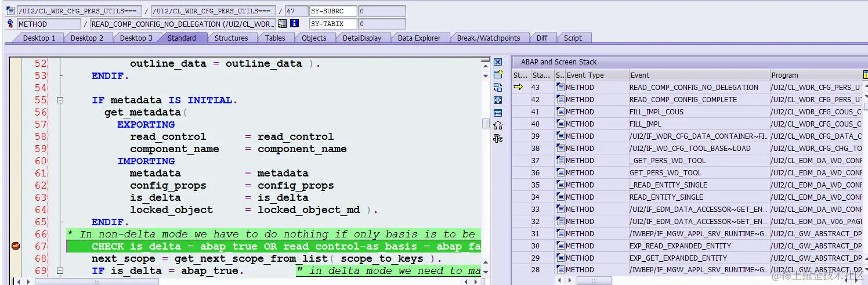Open the Break./Watchpoints tab

tap(488, 38)
